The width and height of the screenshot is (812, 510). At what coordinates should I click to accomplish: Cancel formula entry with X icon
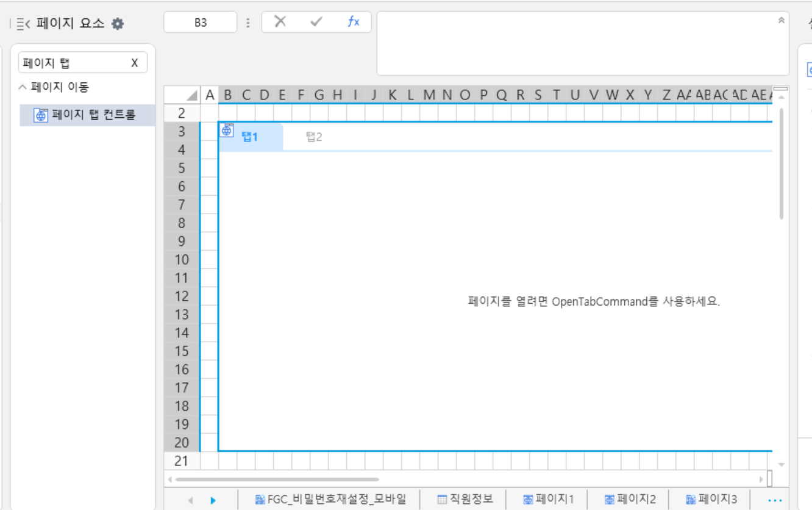(x=280, y=22)
